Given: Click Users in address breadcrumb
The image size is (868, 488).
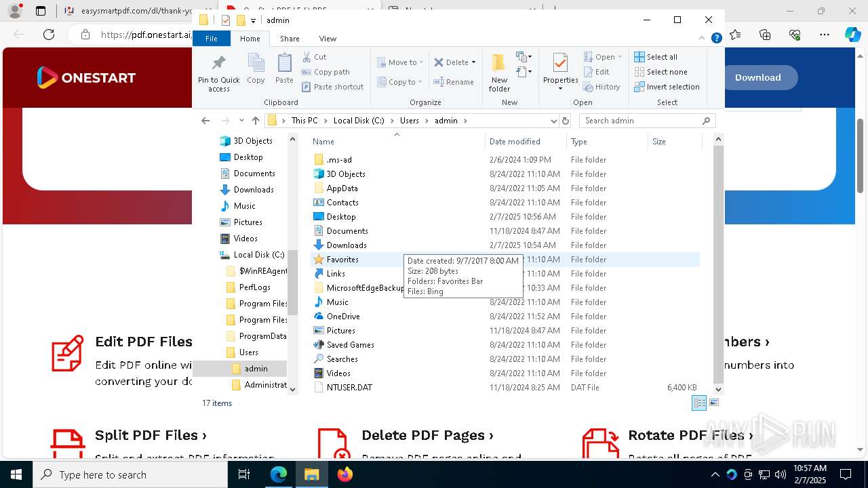Looking at the screenshot, I should [x=409, y=121].
